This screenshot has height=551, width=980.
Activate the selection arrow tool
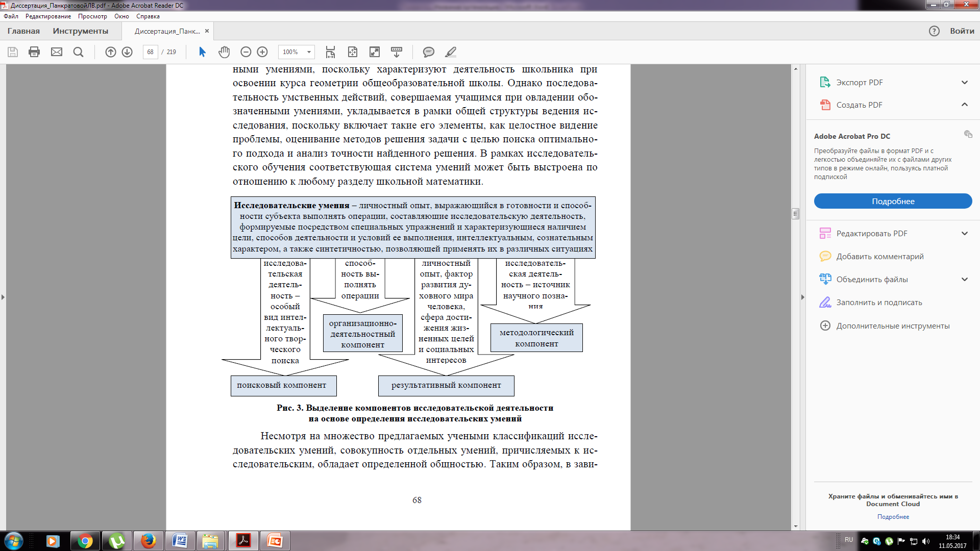point(202,52)
